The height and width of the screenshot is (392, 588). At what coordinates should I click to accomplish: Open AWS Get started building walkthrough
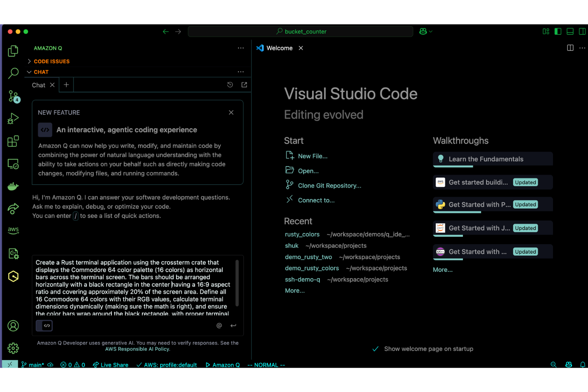(x=493, y=182)
